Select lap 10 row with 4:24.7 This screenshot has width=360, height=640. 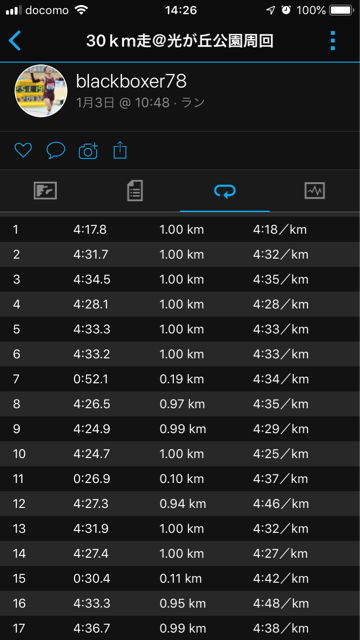(180, 453)
